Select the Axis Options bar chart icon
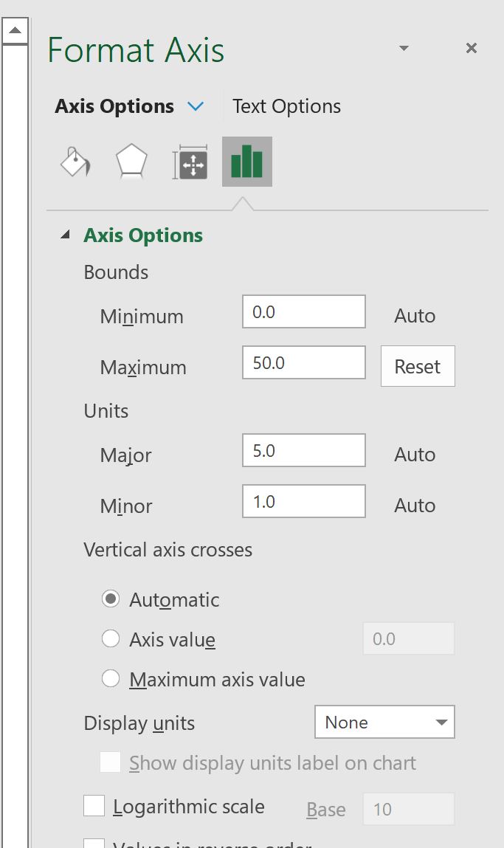 (x=246, y=162)
